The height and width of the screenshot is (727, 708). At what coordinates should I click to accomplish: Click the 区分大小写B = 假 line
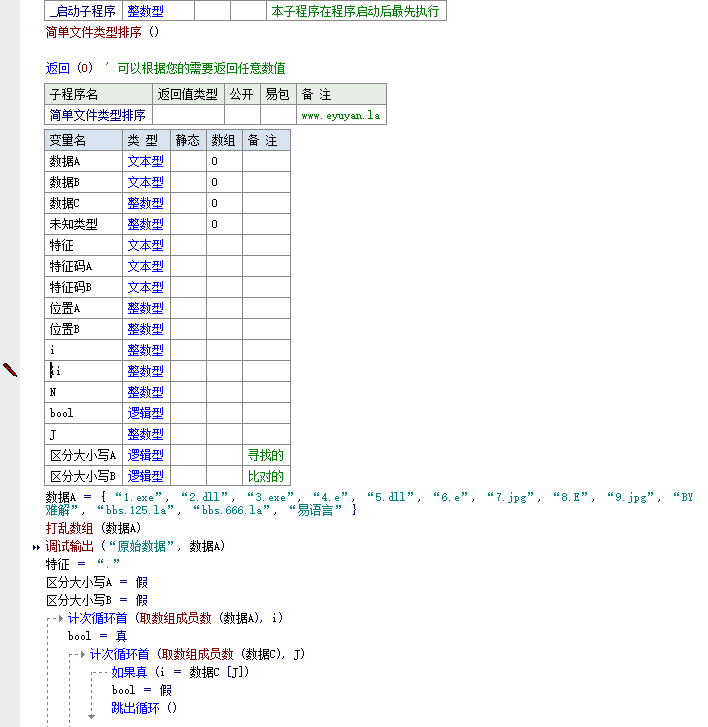[96, 600]
